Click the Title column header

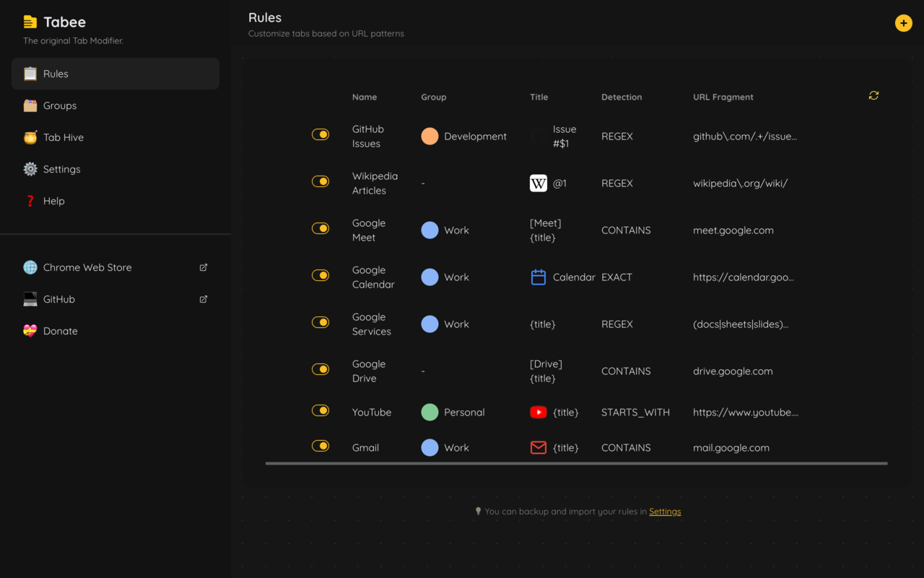coord(539,97)
